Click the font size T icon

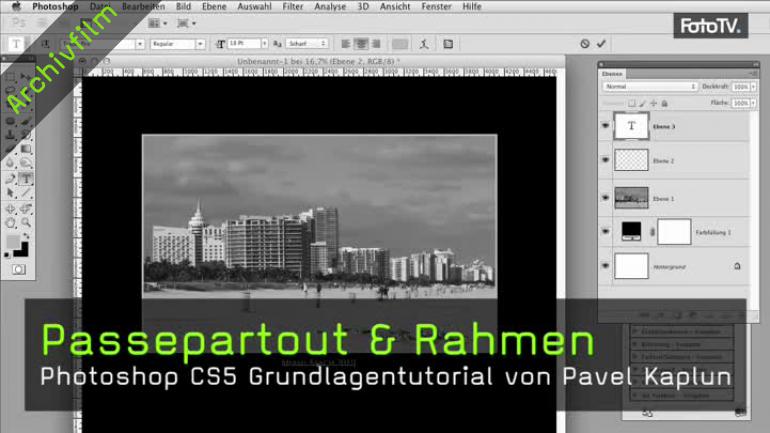[220, 44]
